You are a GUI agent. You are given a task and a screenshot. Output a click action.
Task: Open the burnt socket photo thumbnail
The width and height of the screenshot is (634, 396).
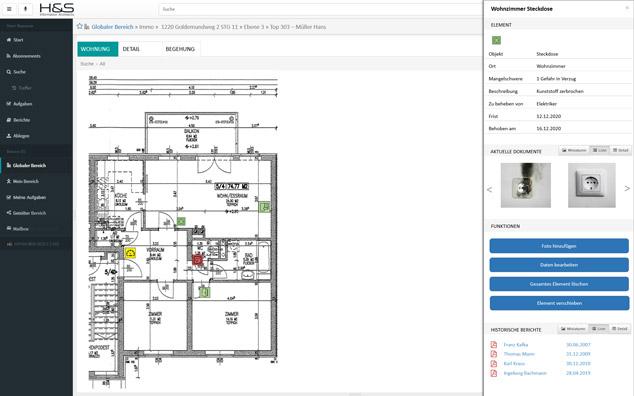(525, 185)
